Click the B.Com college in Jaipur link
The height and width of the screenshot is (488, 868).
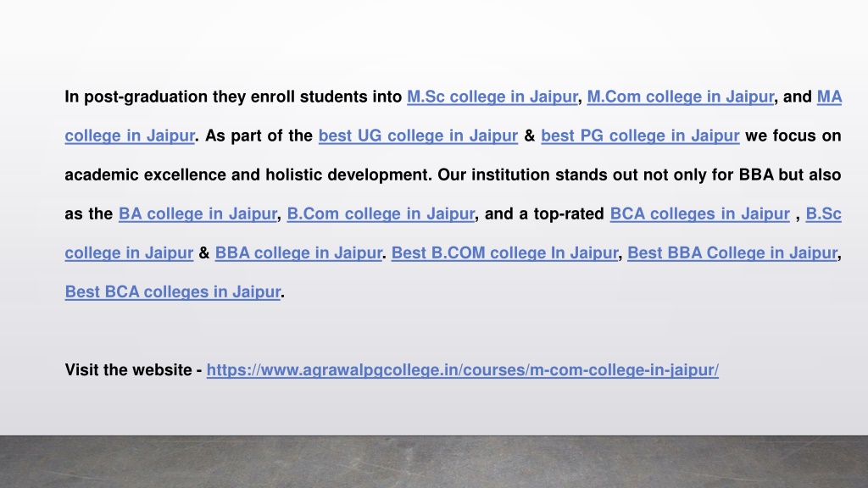click(381, 213)
